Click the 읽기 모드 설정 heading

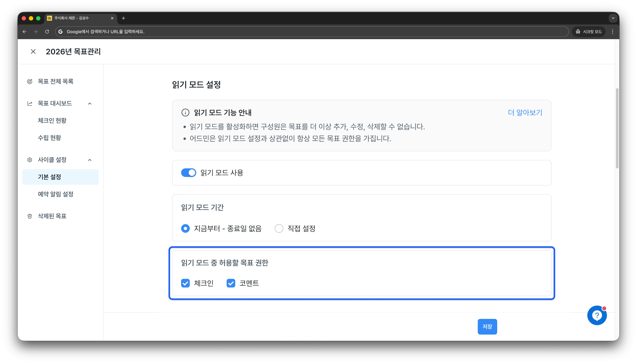click(x=196, y=85)
